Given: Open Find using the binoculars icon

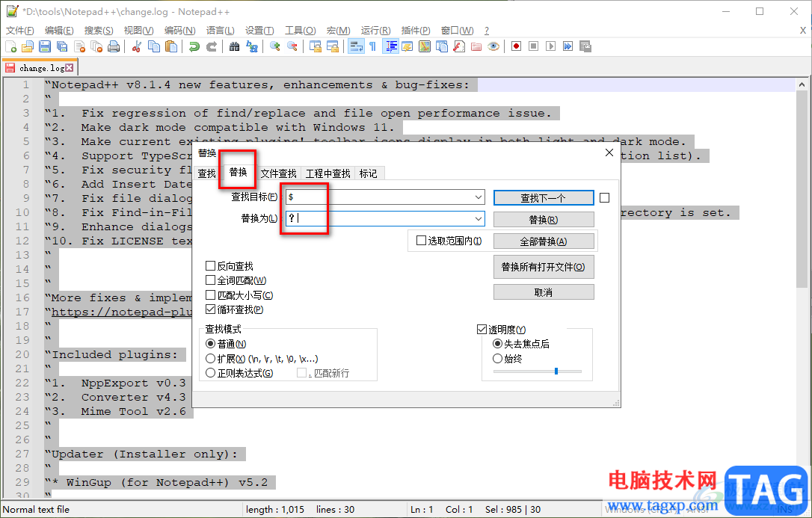Looking at the screenshot, I should 235,46.
